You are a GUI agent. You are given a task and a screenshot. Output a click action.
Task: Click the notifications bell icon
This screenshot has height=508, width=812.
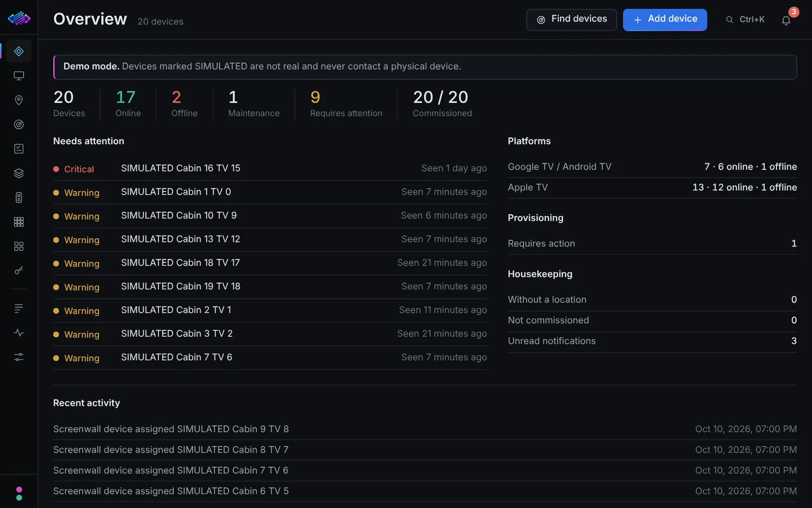point(786,20)
